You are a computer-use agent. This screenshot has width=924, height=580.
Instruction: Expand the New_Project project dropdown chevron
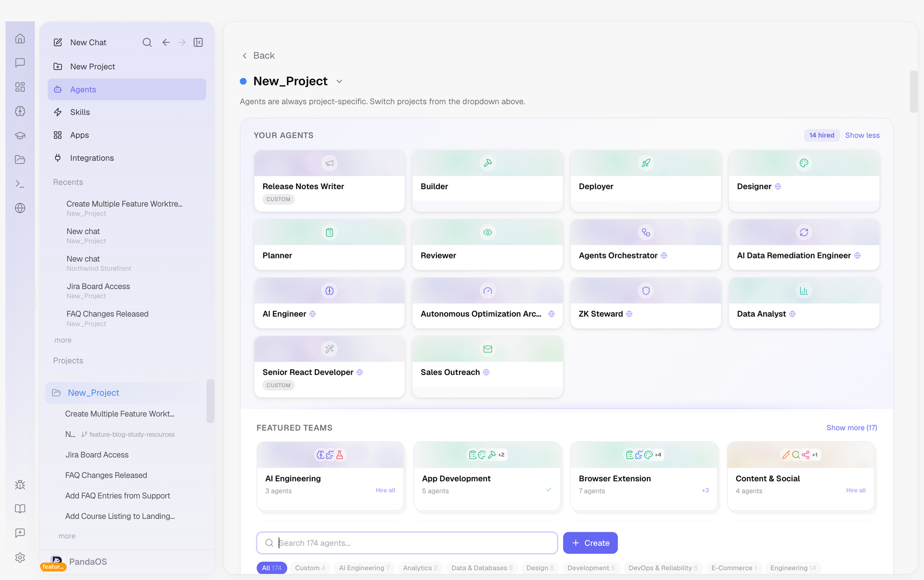(x=339, y=81)
